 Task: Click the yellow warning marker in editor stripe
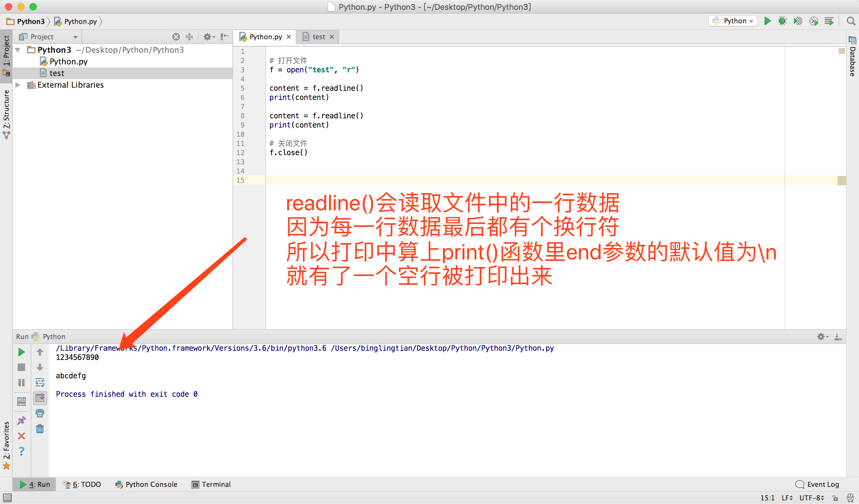pyautogui.click(x=841, y=181)
